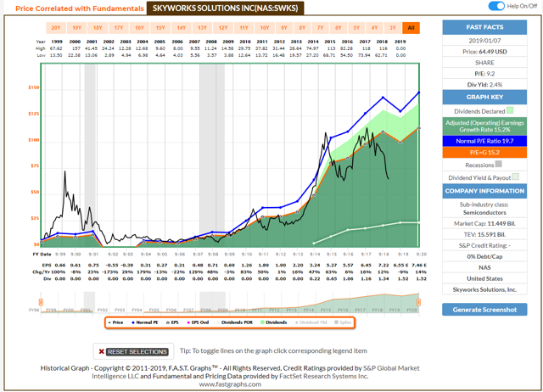Show the 5Y time range
Screen dimensions: 543x392
356,28
